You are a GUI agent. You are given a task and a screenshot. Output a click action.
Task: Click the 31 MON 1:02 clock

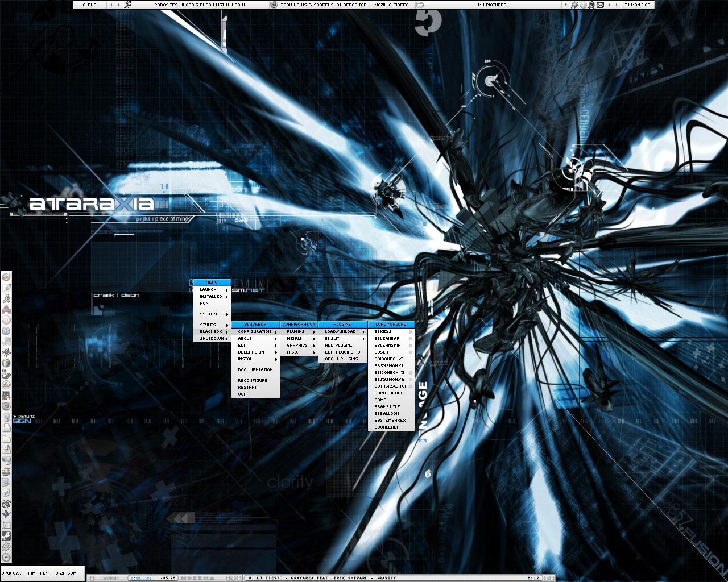point(637,5)
